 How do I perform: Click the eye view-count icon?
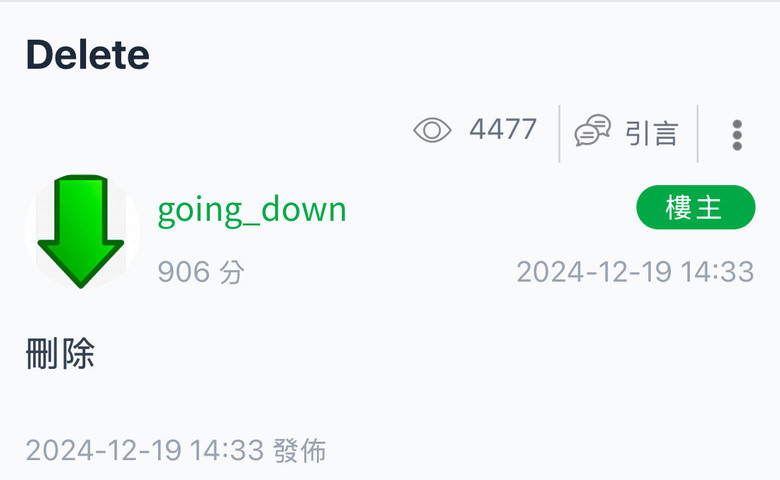click(432, 130)
